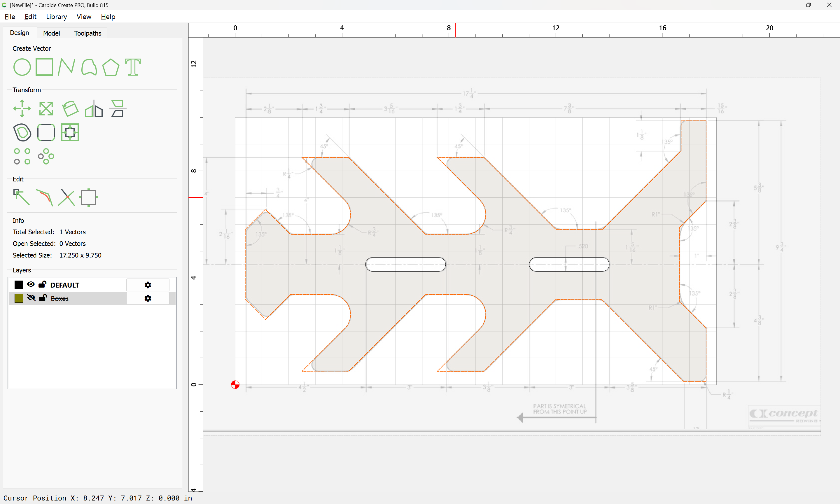Click the 17 1/4" top dimension label
Viewport: 840px width, 504px height.
point(470,93)
